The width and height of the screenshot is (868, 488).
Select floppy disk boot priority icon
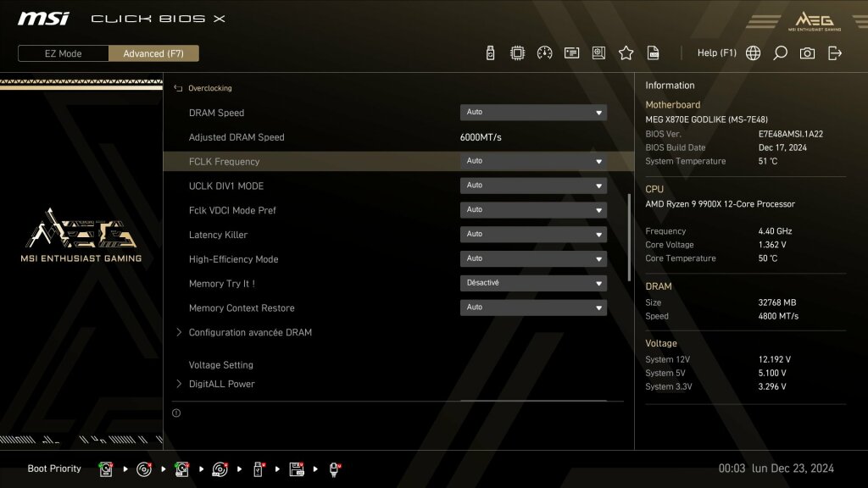[296, 469]
